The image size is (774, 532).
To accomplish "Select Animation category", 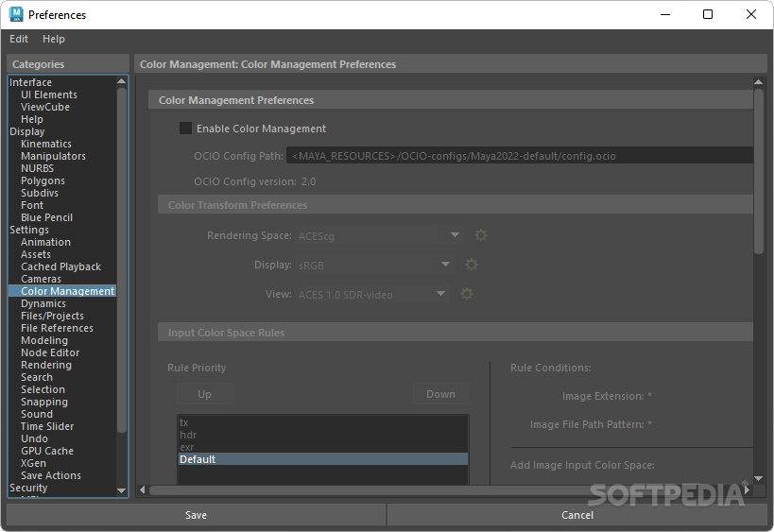I will (x=45, y=242).
